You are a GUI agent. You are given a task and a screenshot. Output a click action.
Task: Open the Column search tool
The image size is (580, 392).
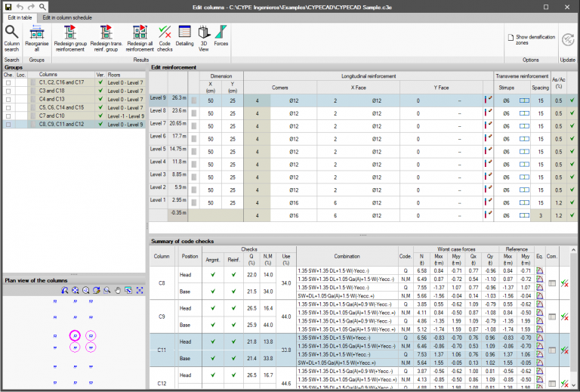(x=11, y=39)
